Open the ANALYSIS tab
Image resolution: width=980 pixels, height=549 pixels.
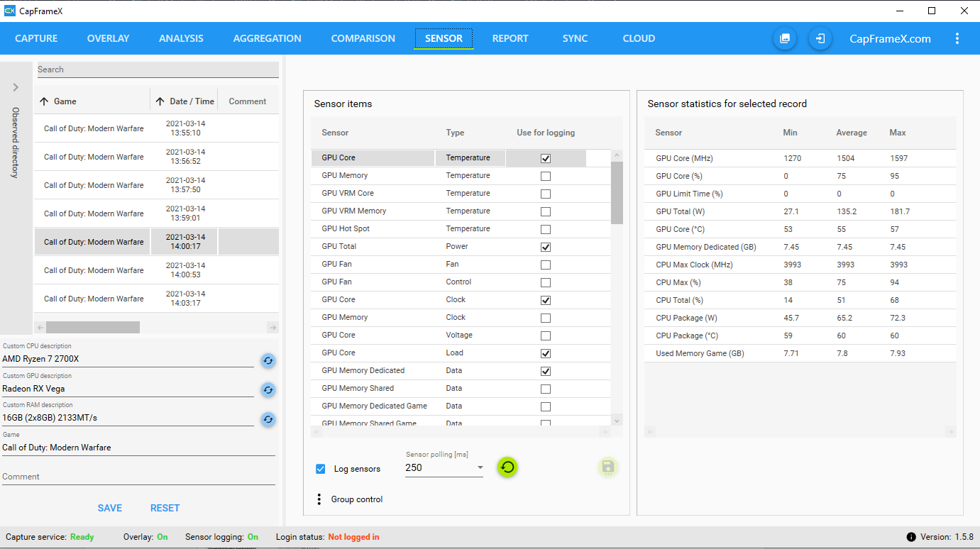[x=181, y=38]
